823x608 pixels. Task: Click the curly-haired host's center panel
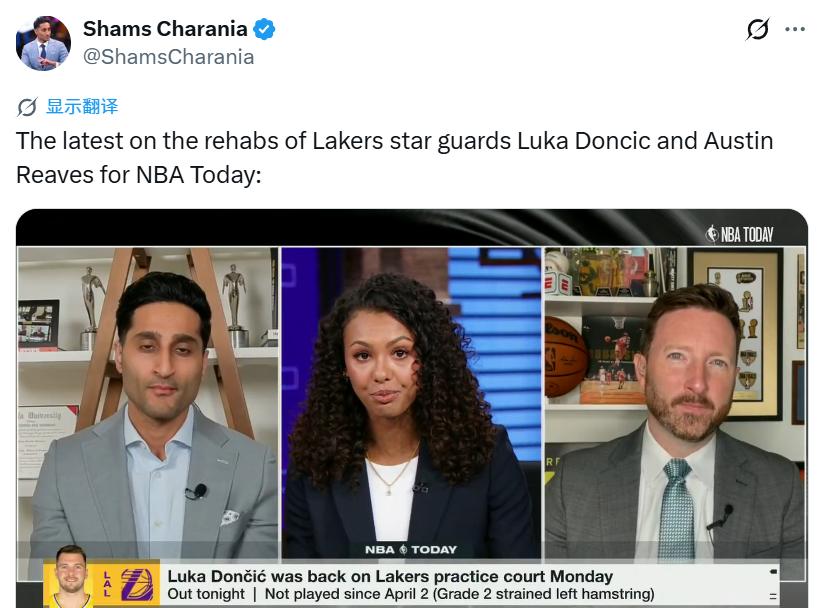point(412,403)
